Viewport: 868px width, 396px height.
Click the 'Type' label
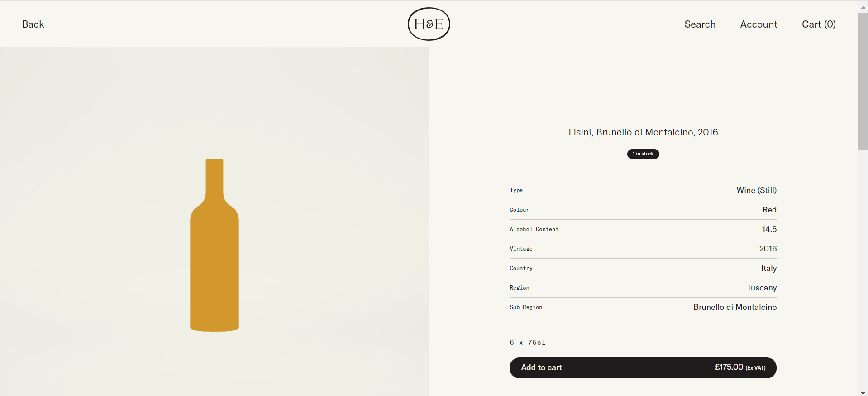point(516,190)
